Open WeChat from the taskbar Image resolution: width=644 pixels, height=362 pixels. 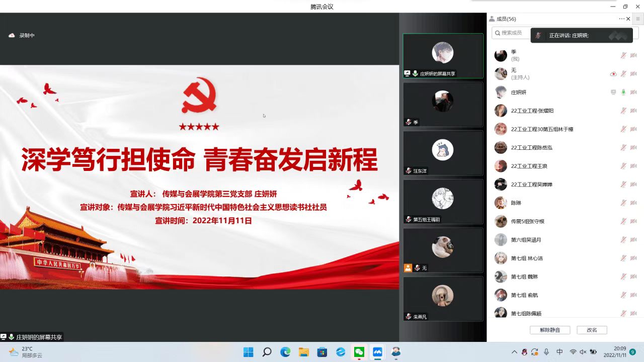pyautogui.click(x=359, y=352)
